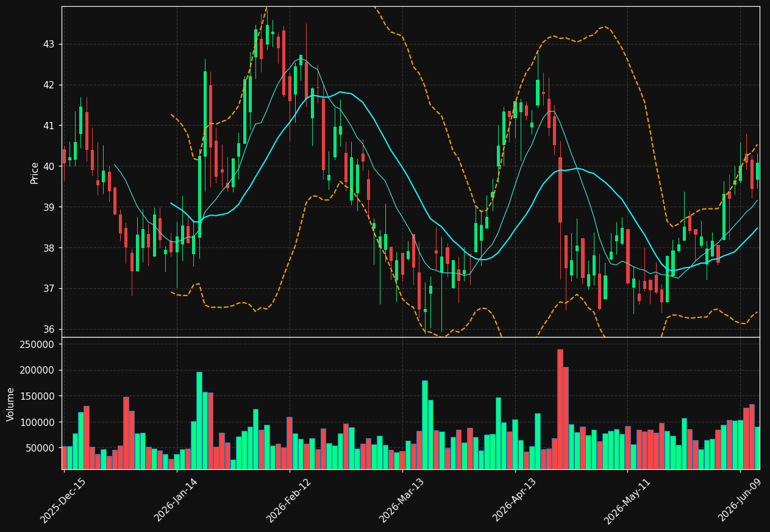Click the volume tick label 100000

click(x=38, y=422)
